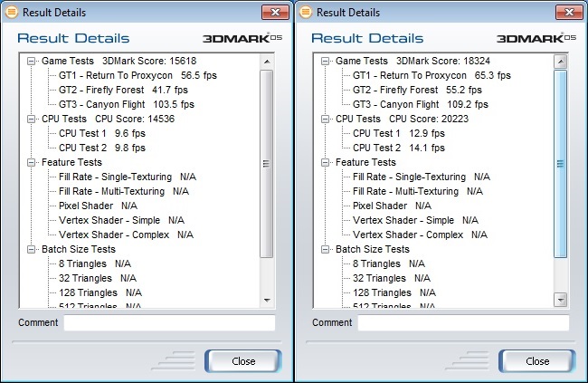Viewport: 588px width, 383px height.
Task: Select 32 Triangles row in left window
Action: pyautogui.click(x=98, y=278)
